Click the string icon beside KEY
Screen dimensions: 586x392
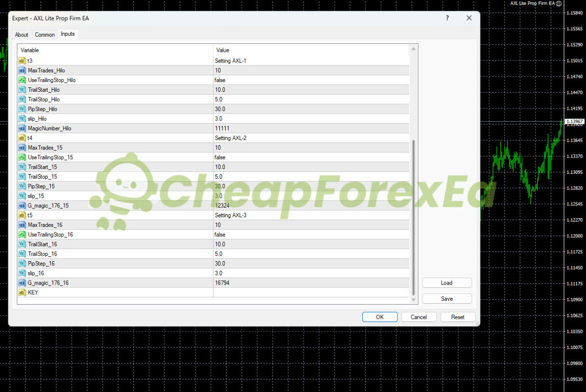22,292
